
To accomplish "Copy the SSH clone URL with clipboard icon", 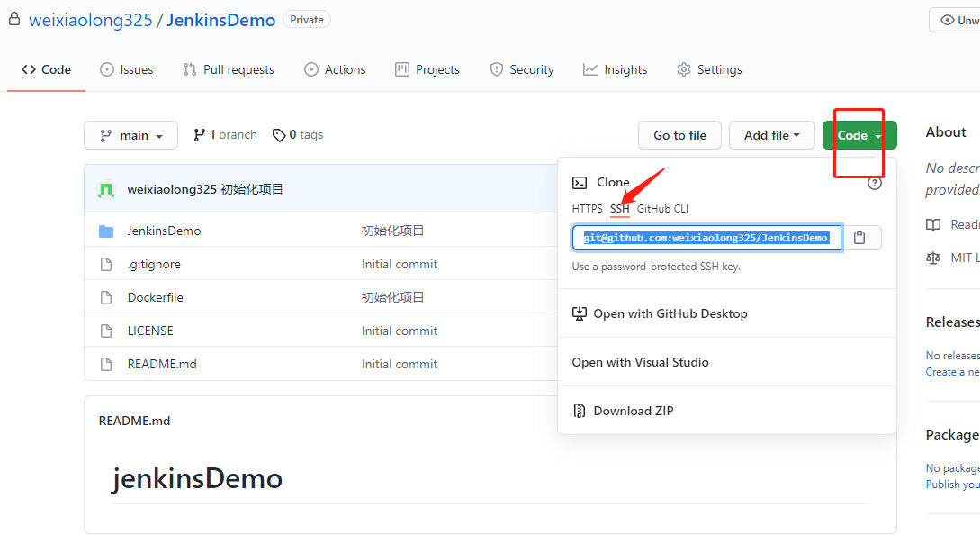I will 860,238.
